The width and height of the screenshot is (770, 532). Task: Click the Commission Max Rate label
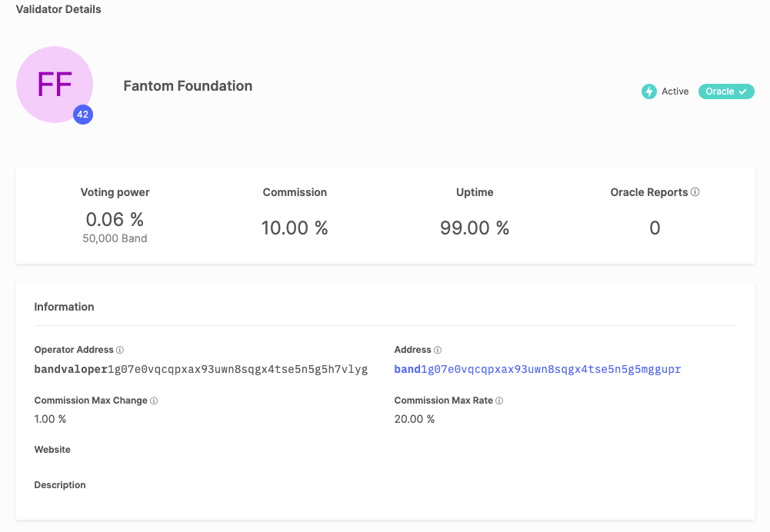[x=443, y=401]
